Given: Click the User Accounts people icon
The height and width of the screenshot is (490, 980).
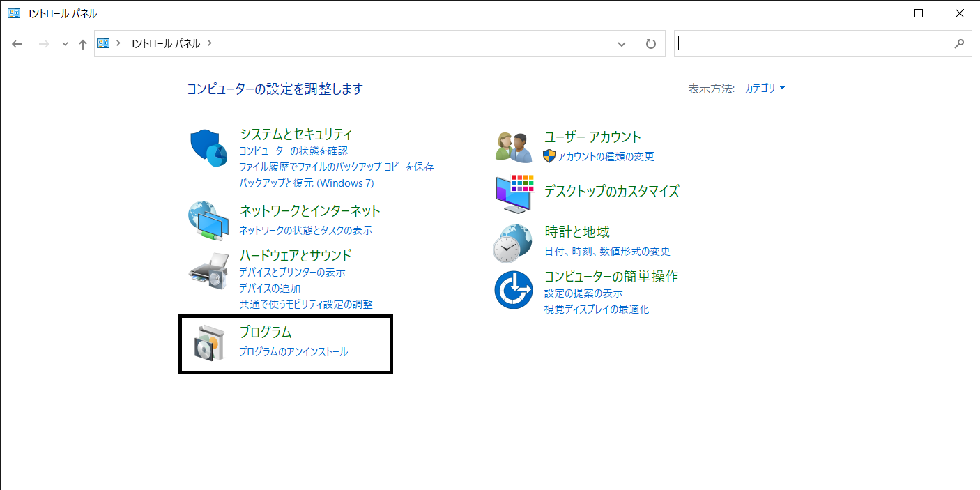Looking at the screenshot, I should (x=514, y=146).
